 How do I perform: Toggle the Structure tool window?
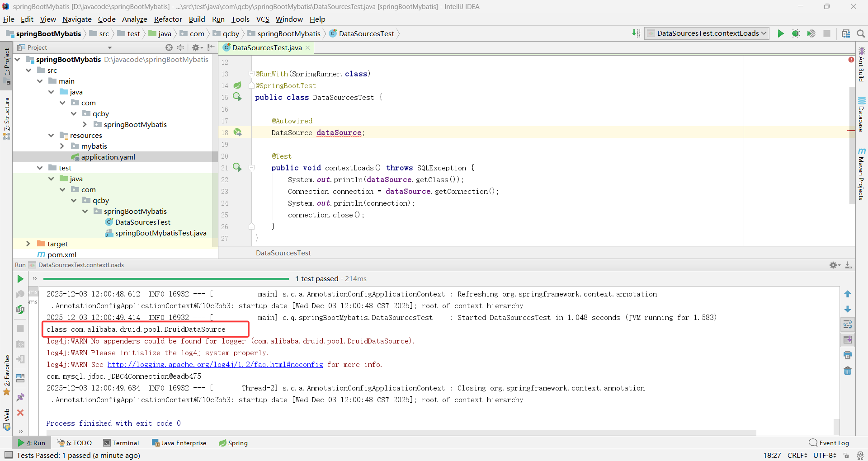coord(7,118)
